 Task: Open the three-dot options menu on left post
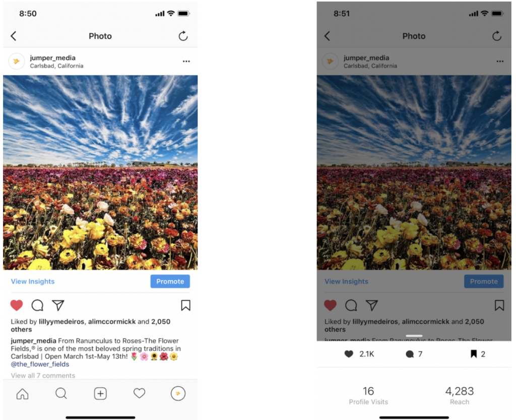point(186,61)
